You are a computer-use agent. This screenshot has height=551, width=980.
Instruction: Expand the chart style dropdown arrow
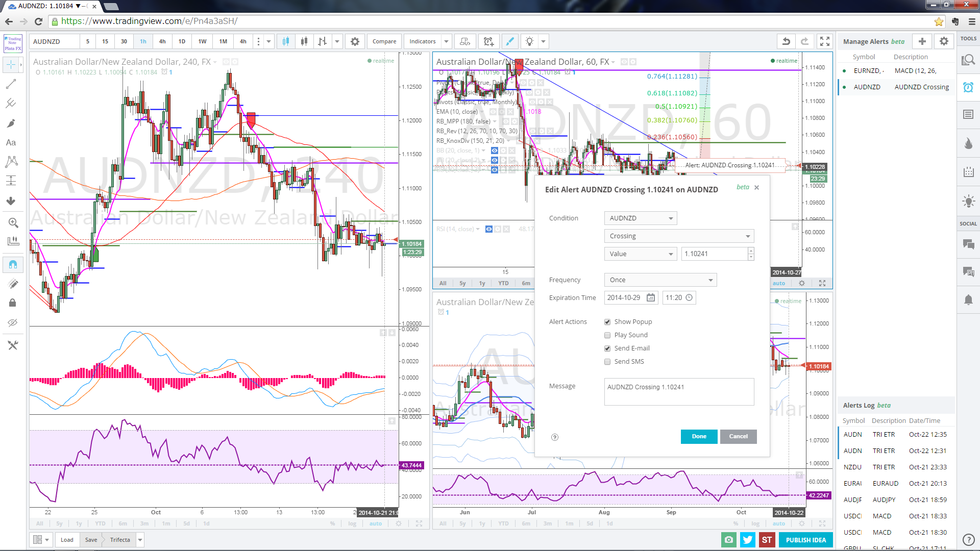337,41
